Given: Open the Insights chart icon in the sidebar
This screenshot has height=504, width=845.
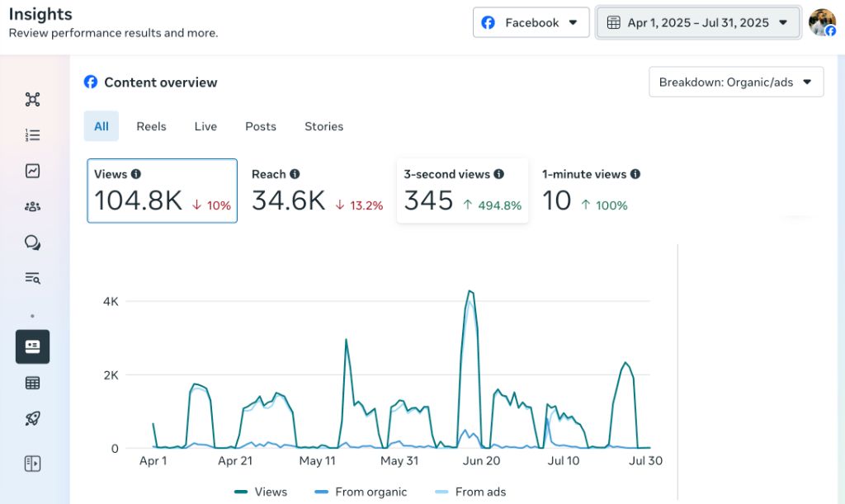Looking at the screenshot, I should pyautogui.click(x=31, y=171).
